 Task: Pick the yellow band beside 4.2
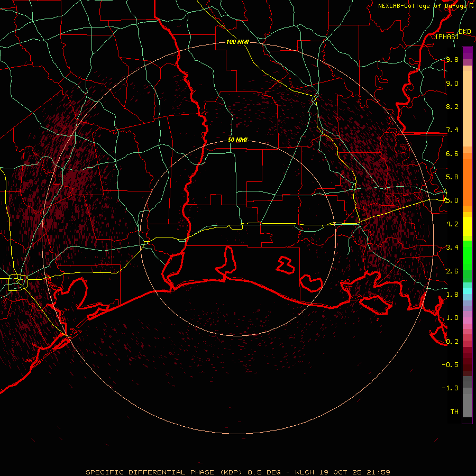(x=467, y=226)
